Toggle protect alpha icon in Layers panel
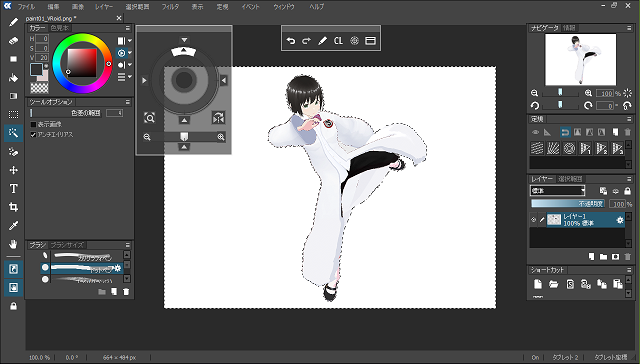This screenshot has height=364, width=640. 603,191
